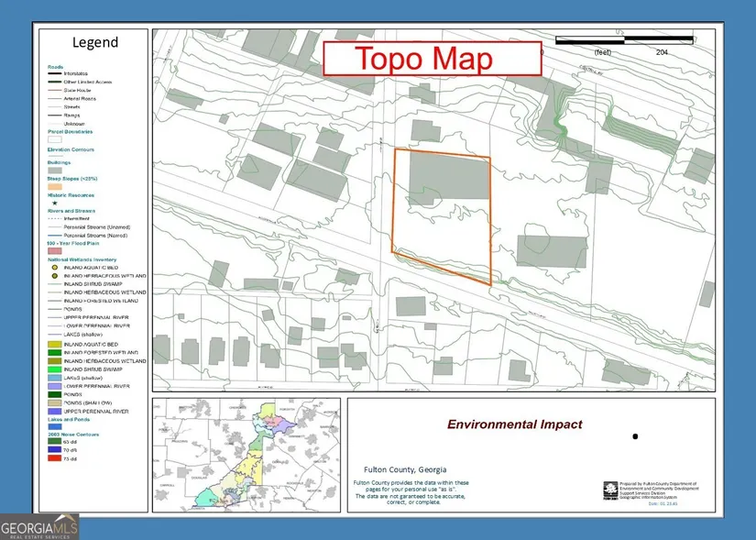756x540 pixels.
Task: Click the 100-Year Flood Plain pink swatch
Action: (x=54, y=250)
